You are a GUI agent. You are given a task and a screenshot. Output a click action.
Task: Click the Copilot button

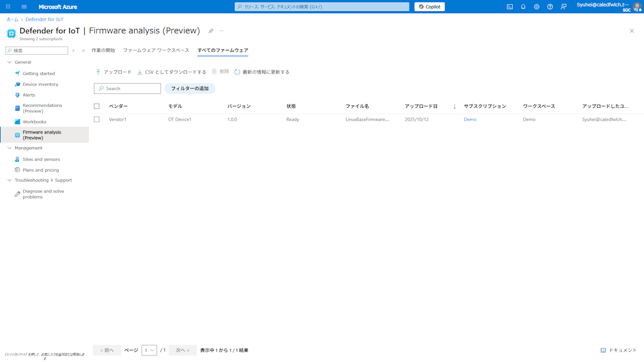click(x=429, y=6)
